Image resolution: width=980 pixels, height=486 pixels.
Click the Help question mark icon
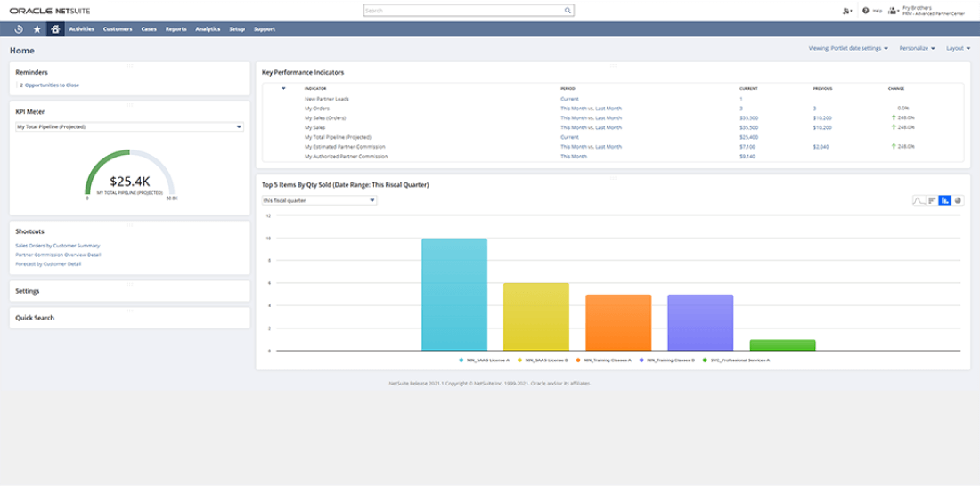coord(865,11)
